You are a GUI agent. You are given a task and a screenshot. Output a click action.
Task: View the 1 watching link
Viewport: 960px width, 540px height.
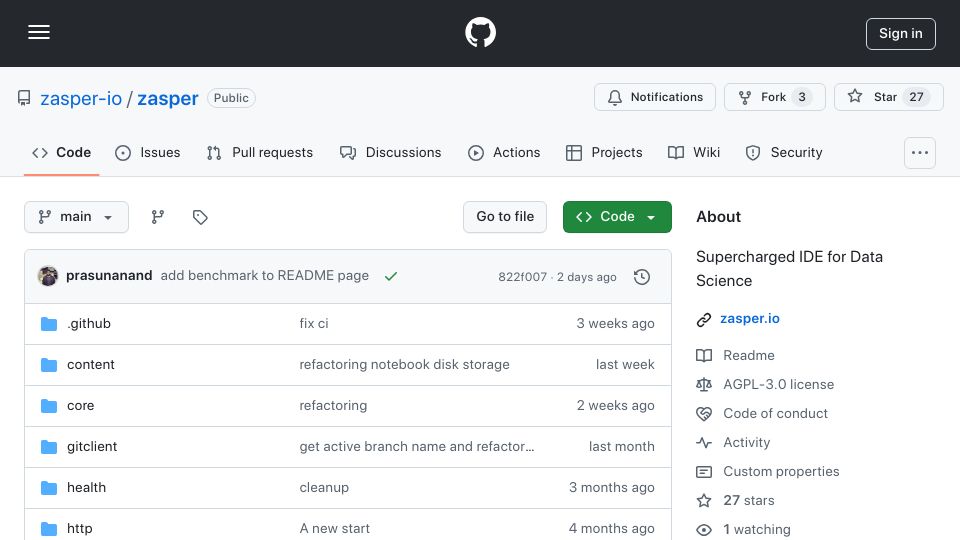click(756, 529)
